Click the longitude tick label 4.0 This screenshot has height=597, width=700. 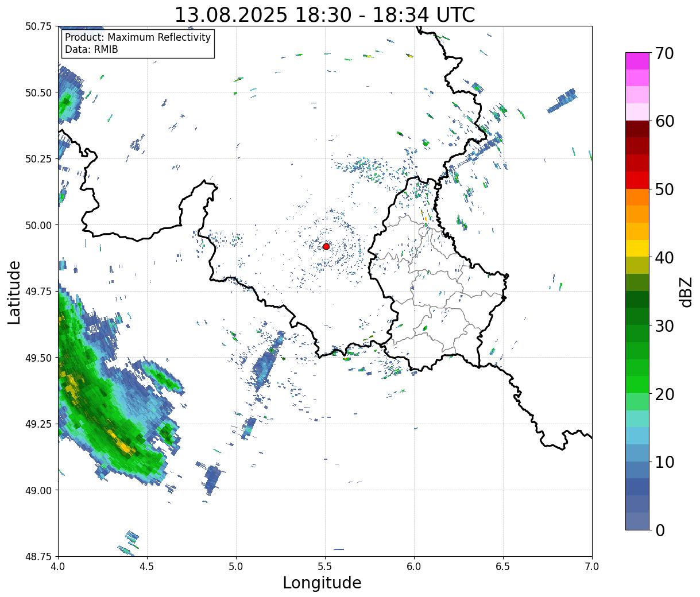(58, 566)
